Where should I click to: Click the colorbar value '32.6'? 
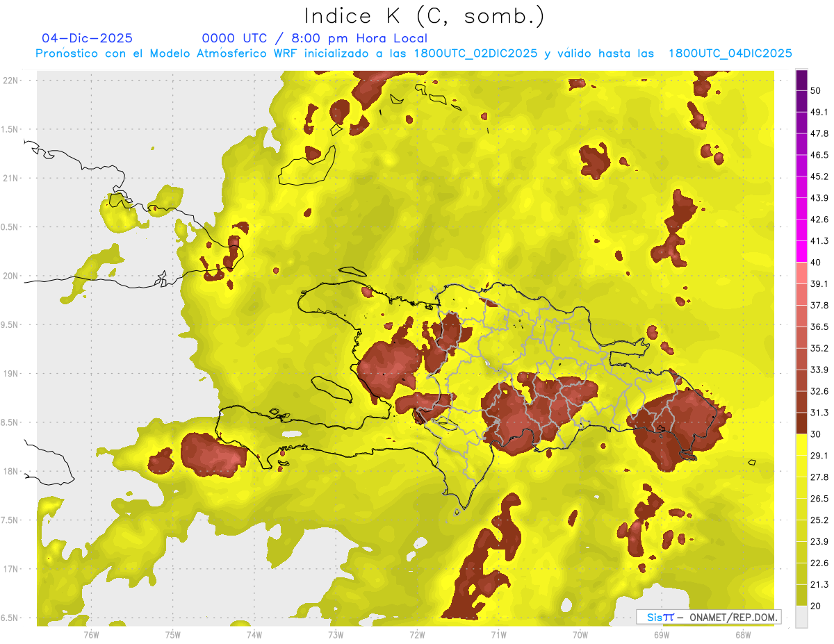(x=819, y=391)
